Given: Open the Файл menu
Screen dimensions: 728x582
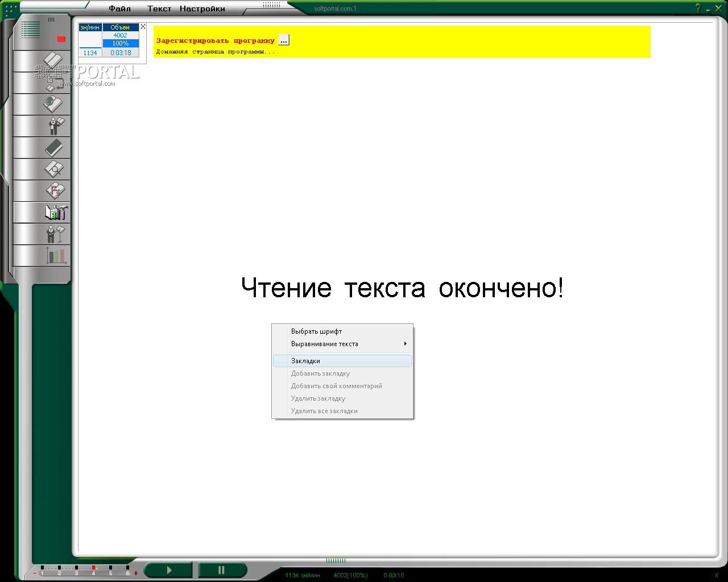Looking at the screenshot, I should (x=120, y=9).
